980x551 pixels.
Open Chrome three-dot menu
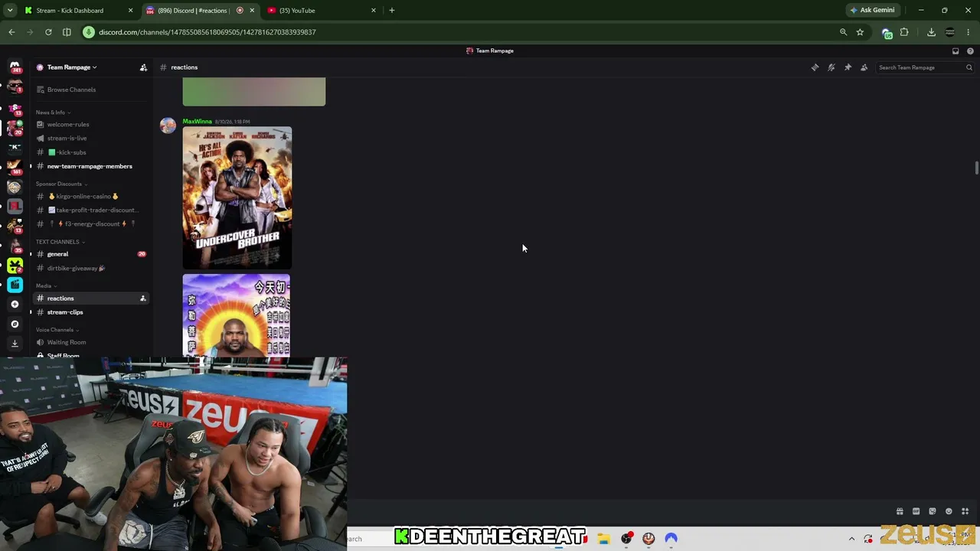tap(969, 32)
